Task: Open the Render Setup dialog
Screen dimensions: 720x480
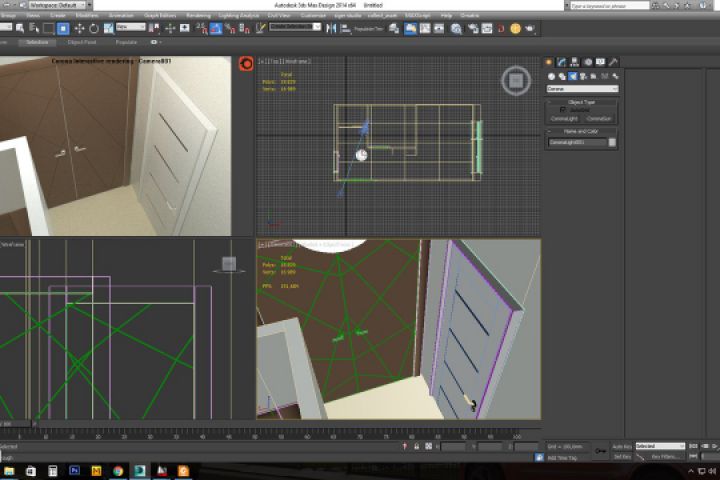Action: [473, 28]
